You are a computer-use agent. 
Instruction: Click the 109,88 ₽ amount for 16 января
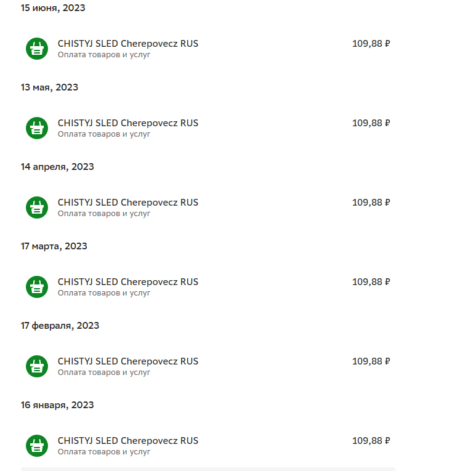click(x=371, y=441)
